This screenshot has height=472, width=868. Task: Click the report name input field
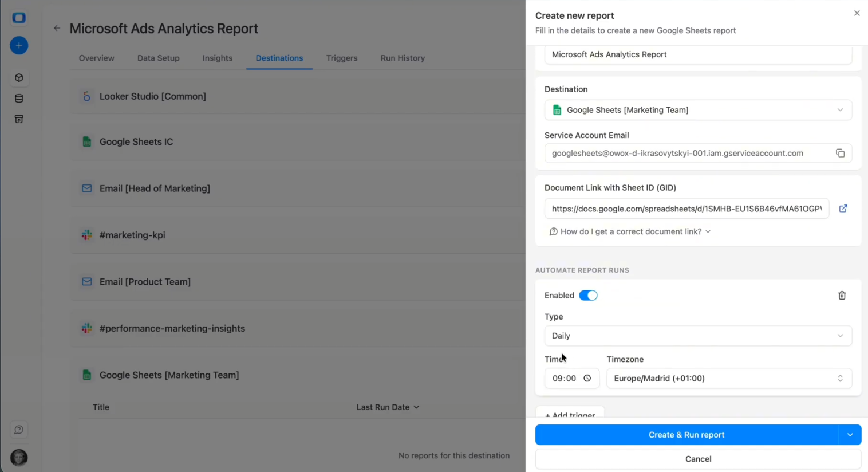pyautogui.click(x=698, y=54)
